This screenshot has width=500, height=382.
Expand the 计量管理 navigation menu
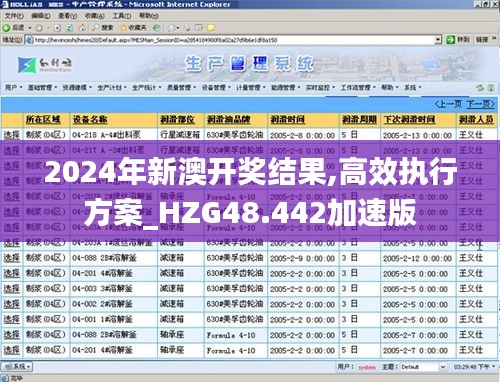pos(250,88)
